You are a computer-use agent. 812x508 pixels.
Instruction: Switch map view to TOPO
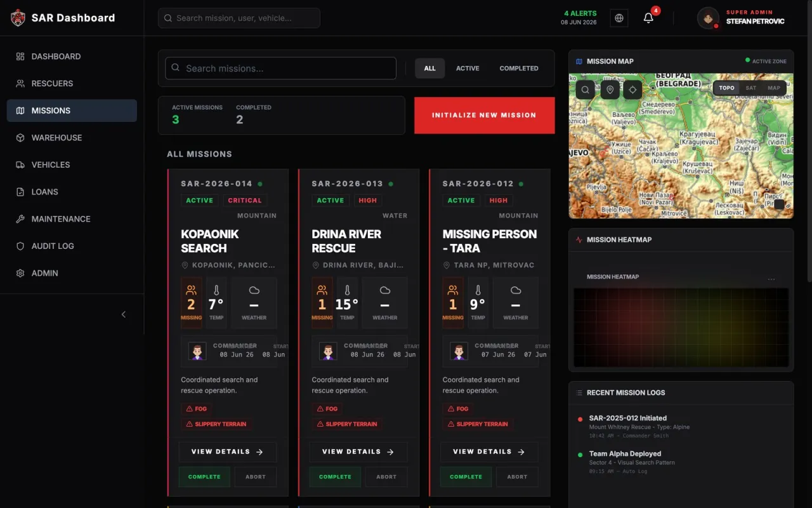pos(726,88)
